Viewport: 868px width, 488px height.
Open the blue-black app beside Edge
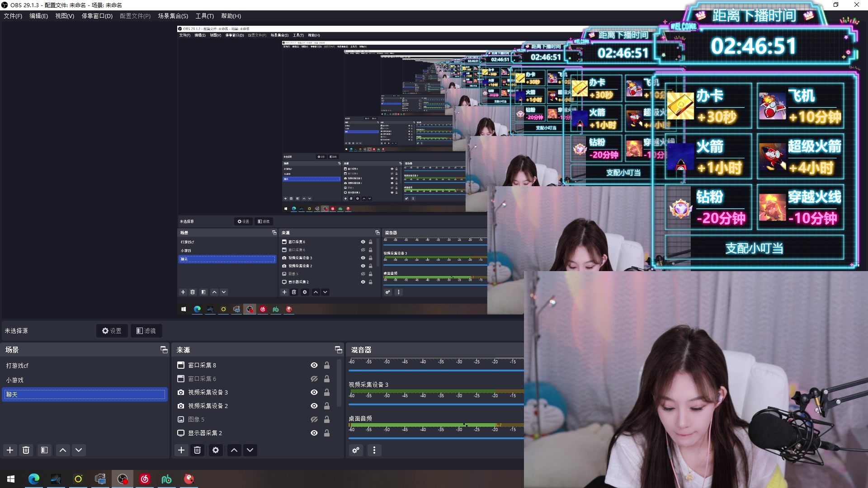click(x=56, y=479)
